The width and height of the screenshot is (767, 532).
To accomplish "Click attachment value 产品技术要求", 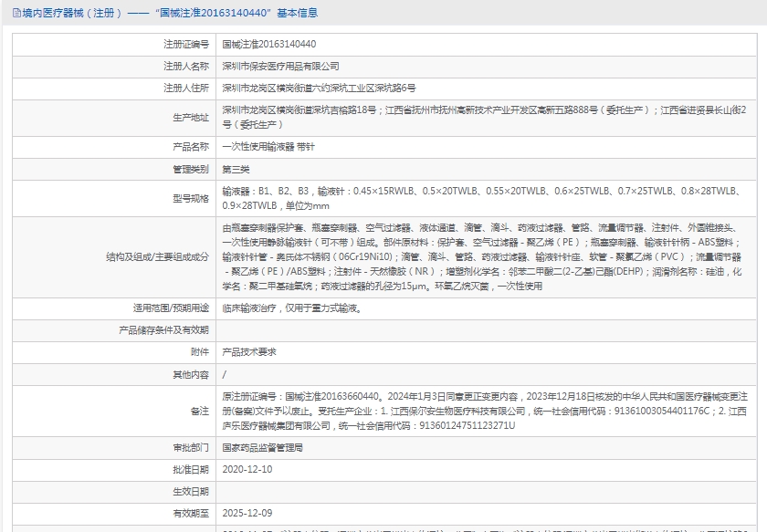I will (248, 352).
